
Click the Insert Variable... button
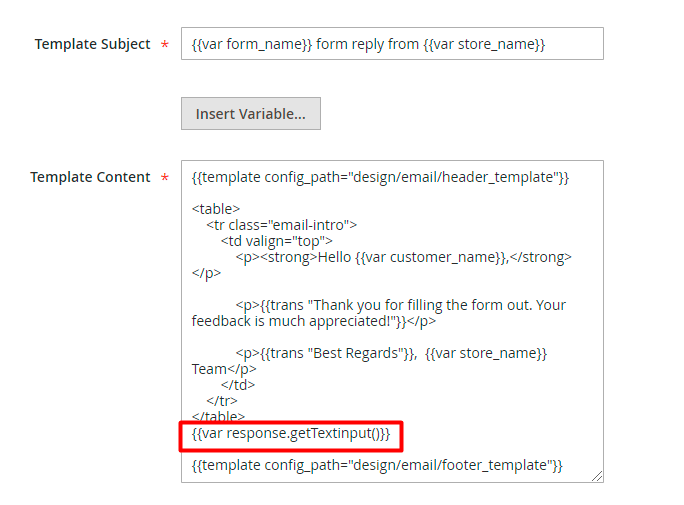click(251, 114)
